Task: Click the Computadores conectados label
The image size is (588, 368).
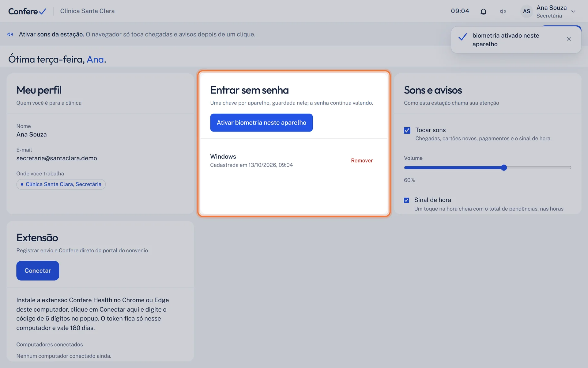Action: click(50, 344)
